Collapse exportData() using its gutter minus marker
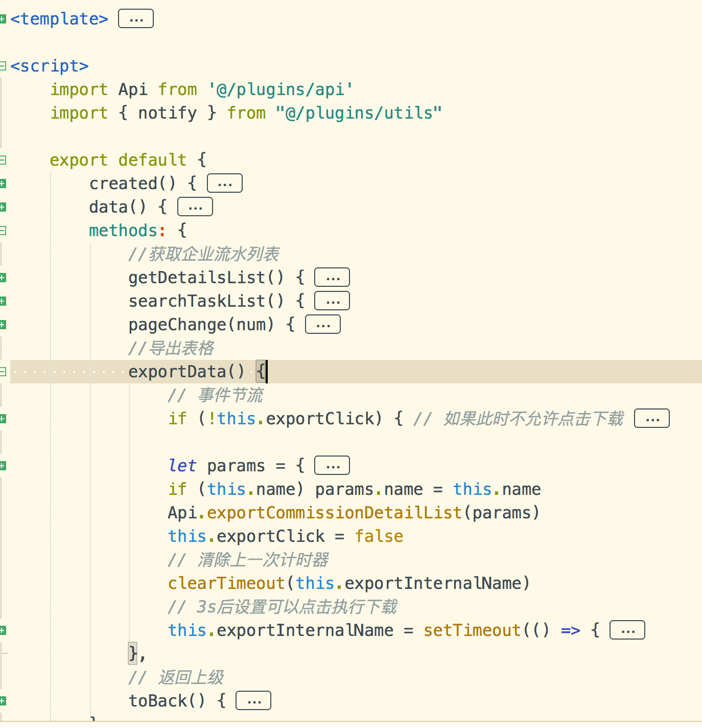The height and width of the screenshot is (728, 702). [x=3, y=372]
